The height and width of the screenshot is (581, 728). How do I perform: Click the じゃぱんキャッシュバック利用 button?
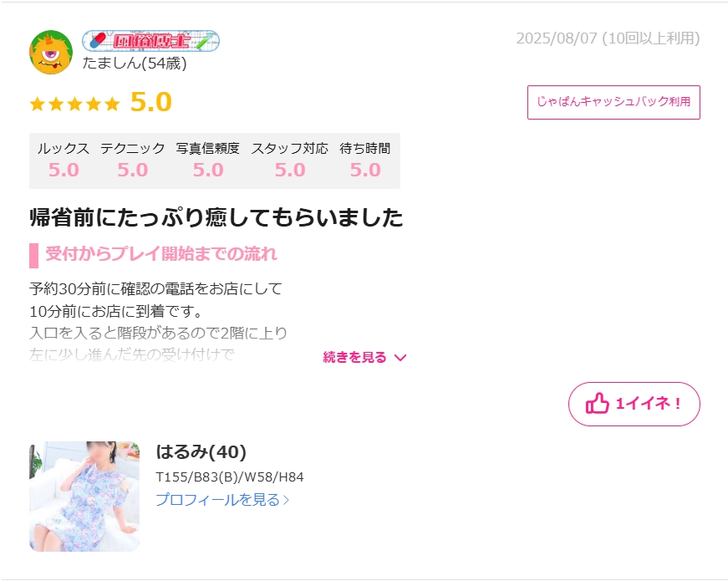[613, 102]
